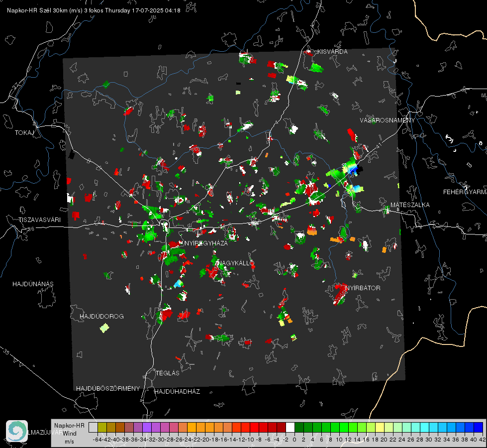Click road number 35 at lower left
Screen dimensions: 487x448
(x=6, y=352)
